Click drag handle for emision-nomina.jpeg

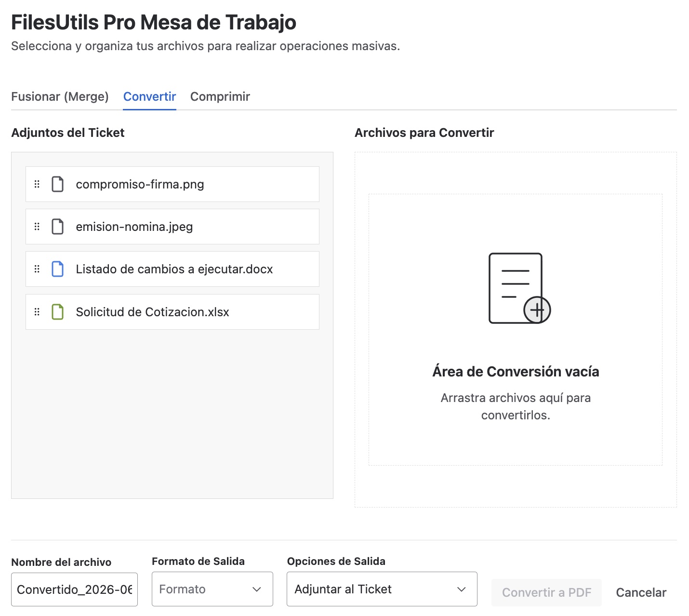tap(37, 227)
